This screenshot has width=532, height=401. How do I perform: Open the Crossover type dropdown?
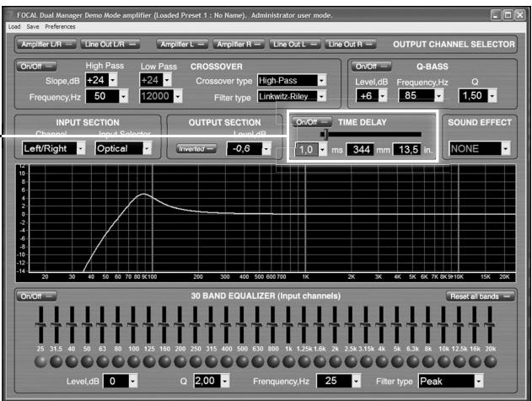[292, 81]
